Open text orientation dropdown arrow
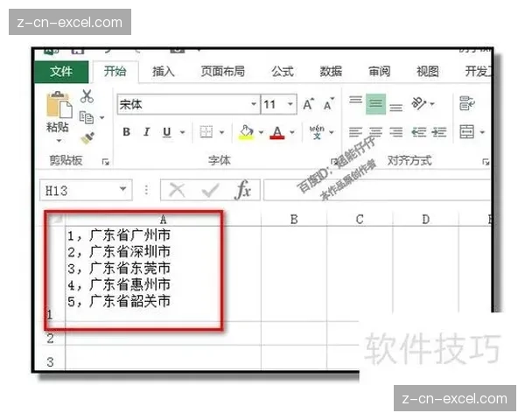 (x=432, y=104)
